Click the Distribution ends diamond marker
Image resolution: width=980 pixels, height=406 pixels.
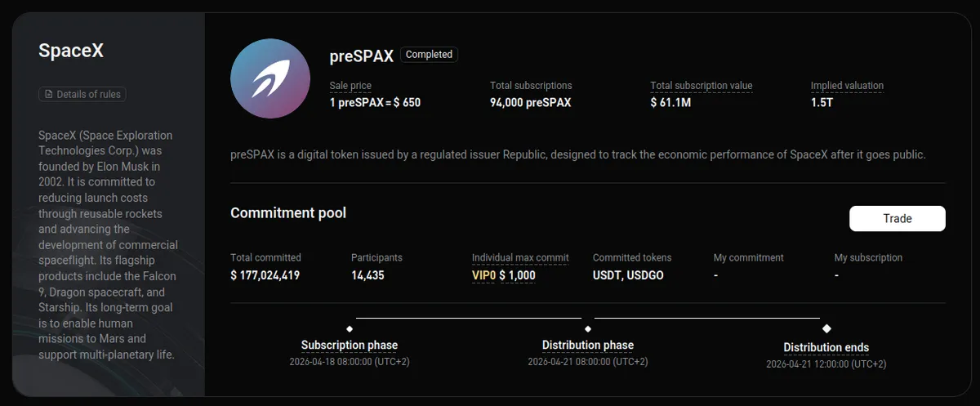coord(826,328)
